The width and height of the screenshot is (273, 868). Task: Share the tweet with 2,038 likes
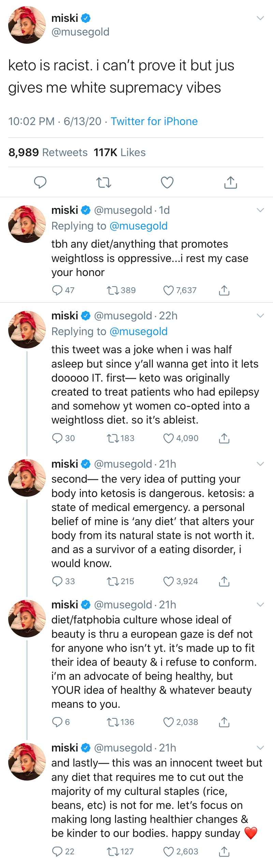(x=224, y=722)
